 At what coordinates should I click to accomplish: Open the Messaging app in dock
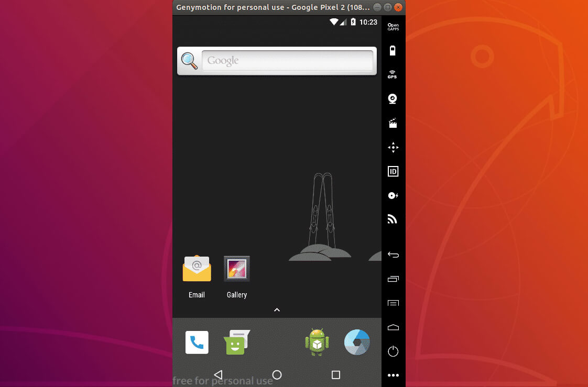pyautogui.click(x=237, y=342)
